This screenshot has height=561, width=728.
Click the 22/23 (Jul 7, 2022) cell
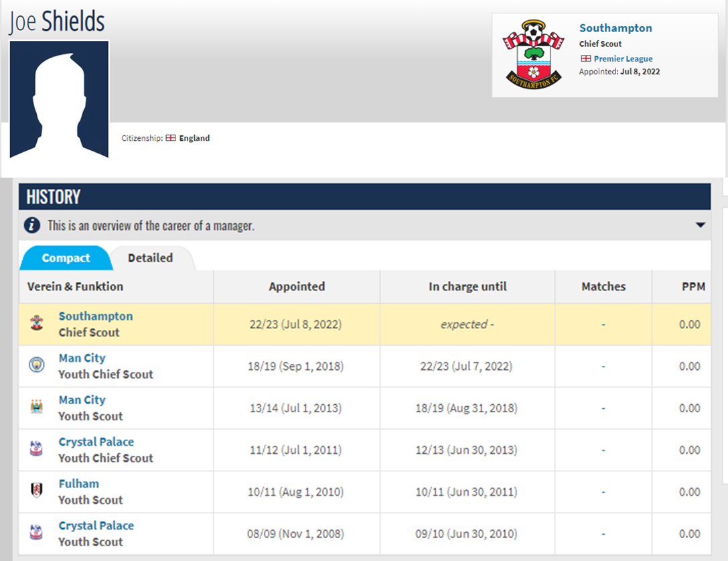click(x=466, y=366)
